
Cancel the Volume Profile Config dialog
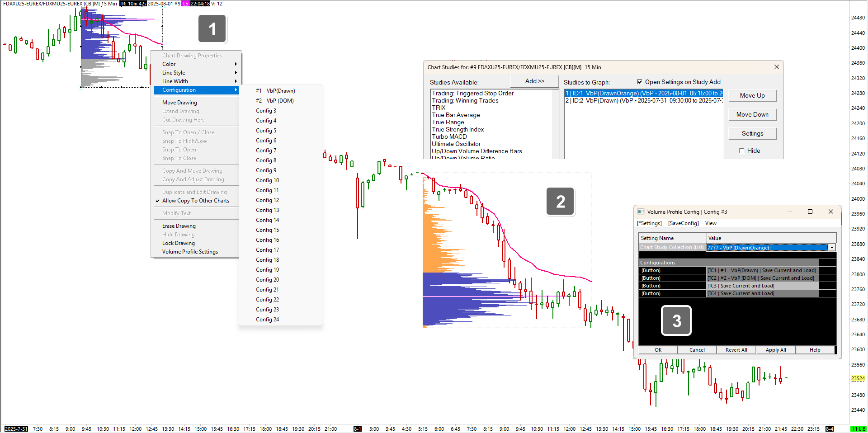(697, 350)
